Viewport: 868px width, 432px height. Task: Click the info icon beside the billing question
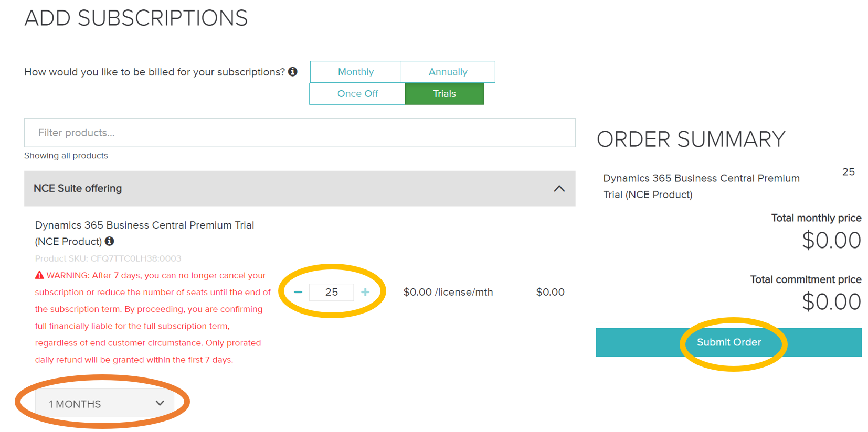tap(294, 71)
